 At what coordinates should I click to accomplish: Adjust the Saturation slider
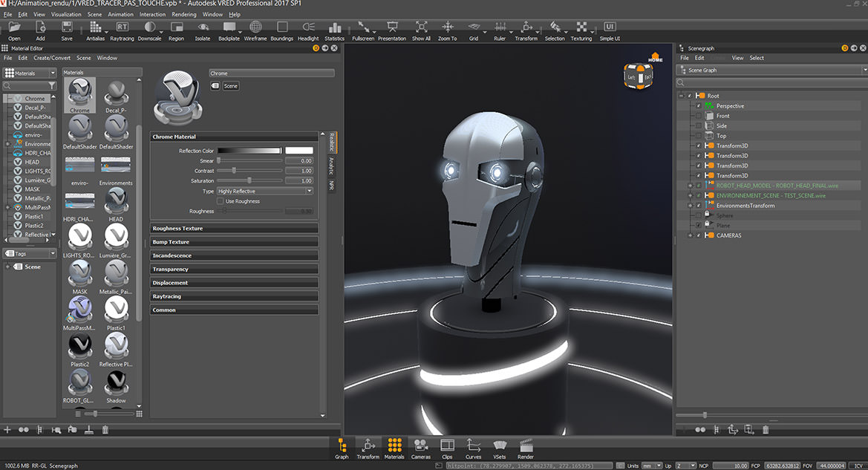click(x=249, y=180)
